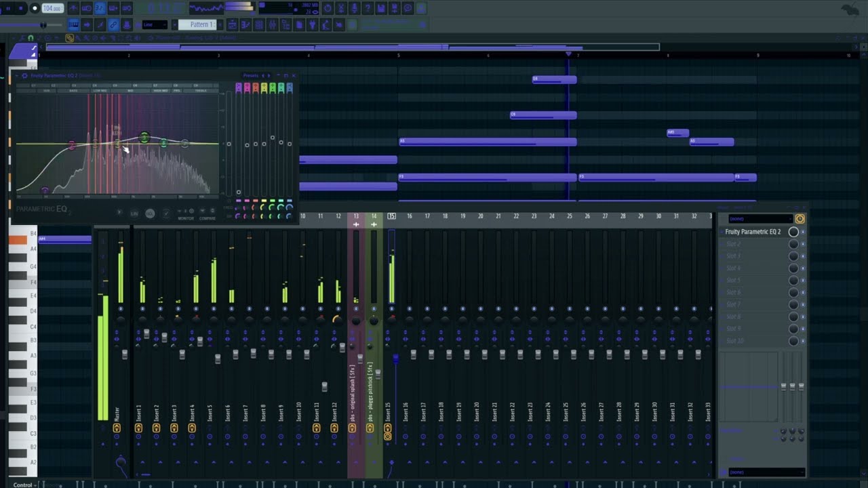This screenshot has height=488, width=868.
Task: Click the green band 5 type token
Action: 273,88
